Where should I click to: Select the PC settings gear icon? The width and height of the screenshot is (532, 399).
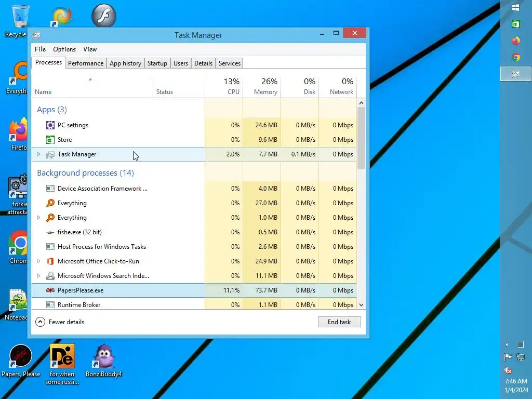click(50, 125)
